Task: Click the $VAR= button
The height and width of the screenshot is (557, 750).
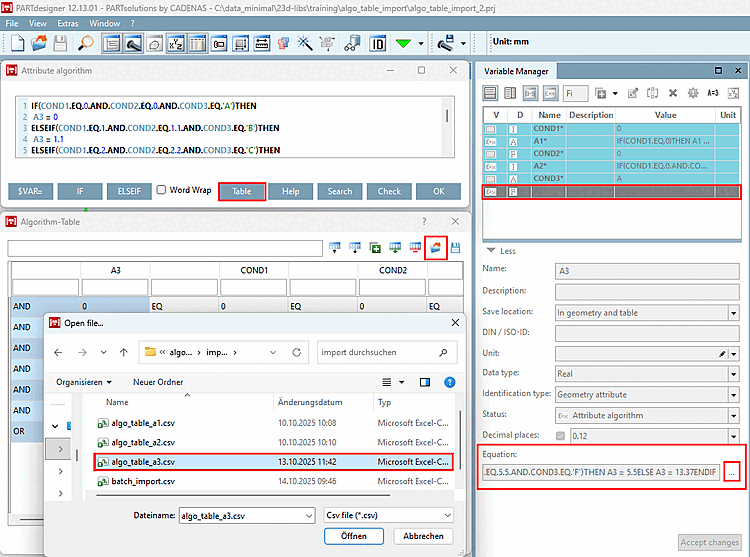Action: tap(31, 191)
